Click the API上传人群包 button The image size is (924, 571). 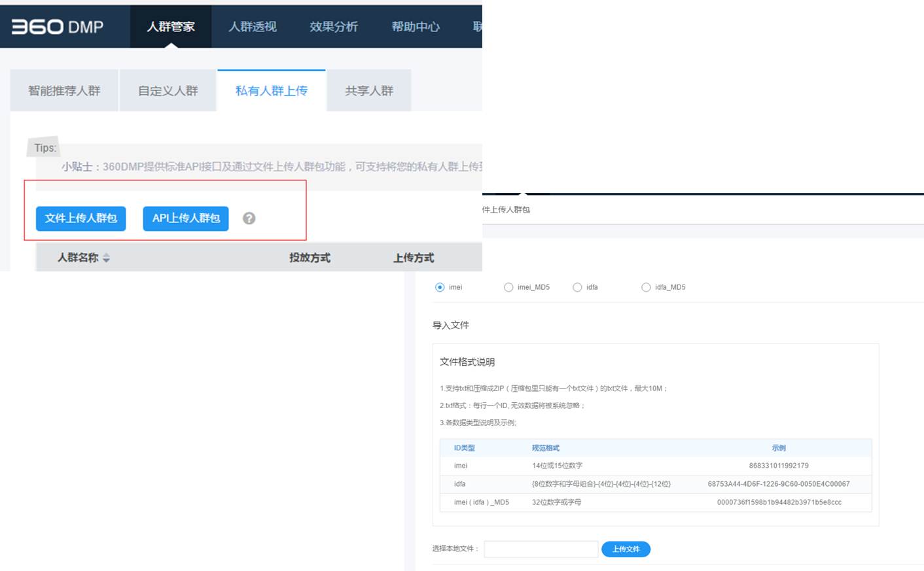click(x=186, y=218)
